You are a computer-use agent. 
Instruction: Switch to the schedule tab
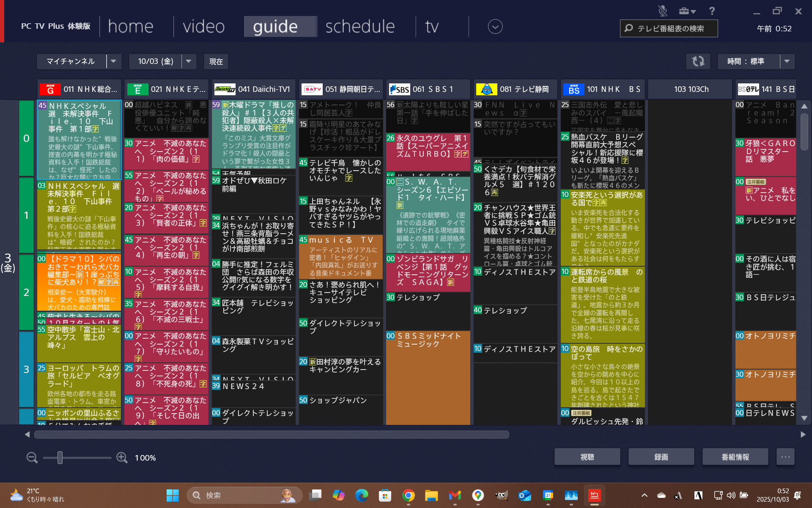click(x=360, y=27)
